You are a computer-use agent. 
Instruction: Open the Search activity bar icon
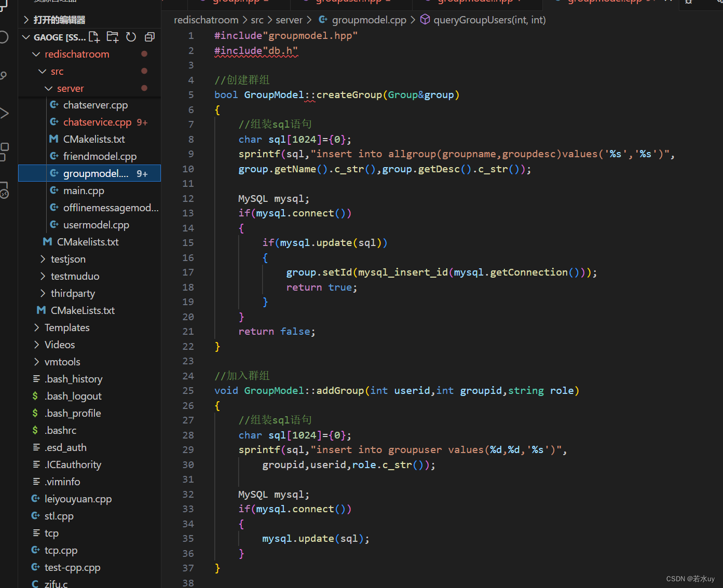coord(3,37)
